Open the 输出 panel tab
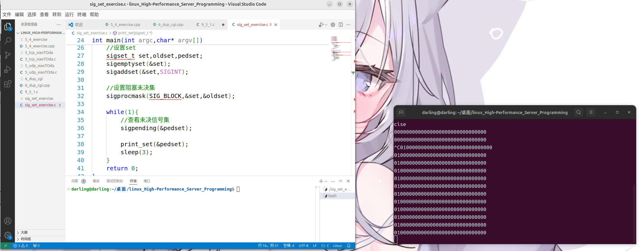This screenshot has width=644, height=251. pos(96,181)
